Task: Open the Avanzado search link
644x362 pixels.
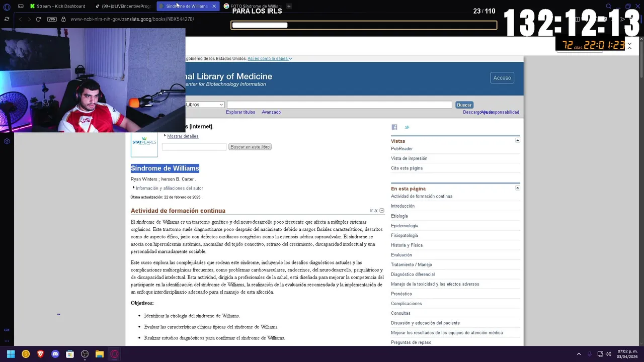Action: 271,112
